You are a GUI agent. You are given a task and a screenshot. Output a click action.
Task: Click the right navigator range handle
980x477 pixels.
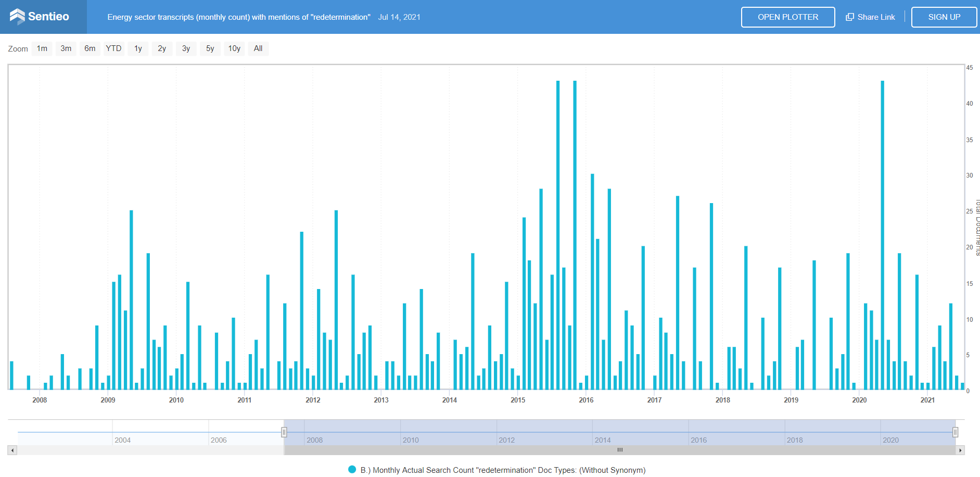[x=956, y=432]
